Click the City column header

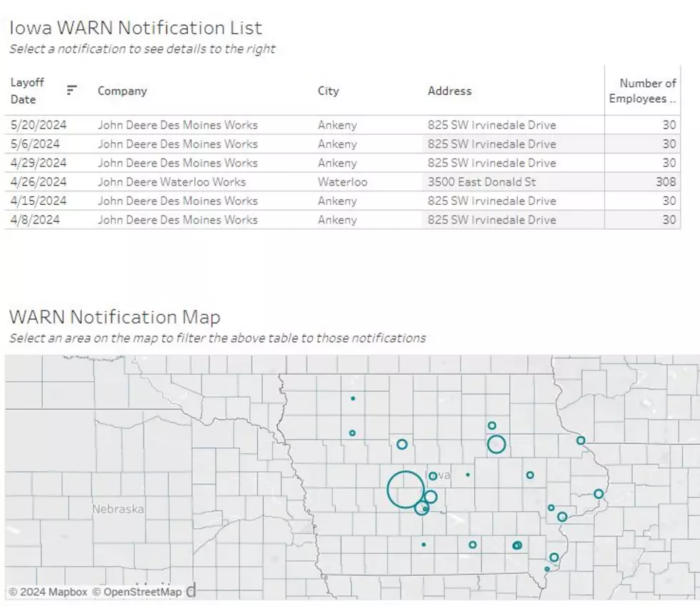pyautogui.click(x=329, y=91)
